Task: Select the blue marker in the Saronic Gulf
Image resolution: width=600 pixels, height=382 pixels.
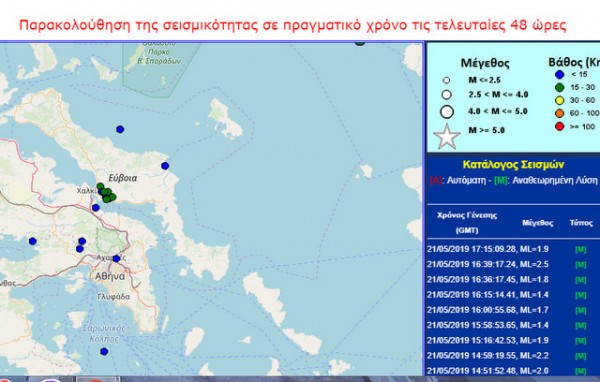Action: point(104,351)
